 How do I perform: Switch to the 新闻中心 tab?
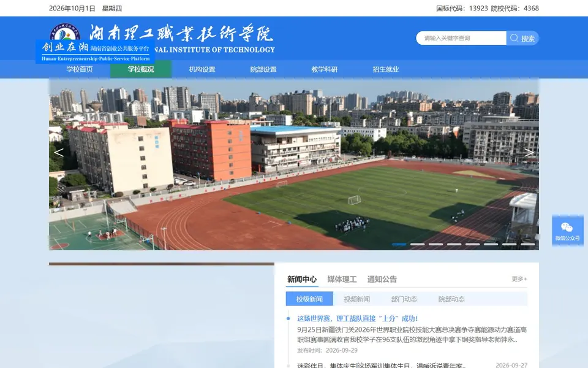302,280
